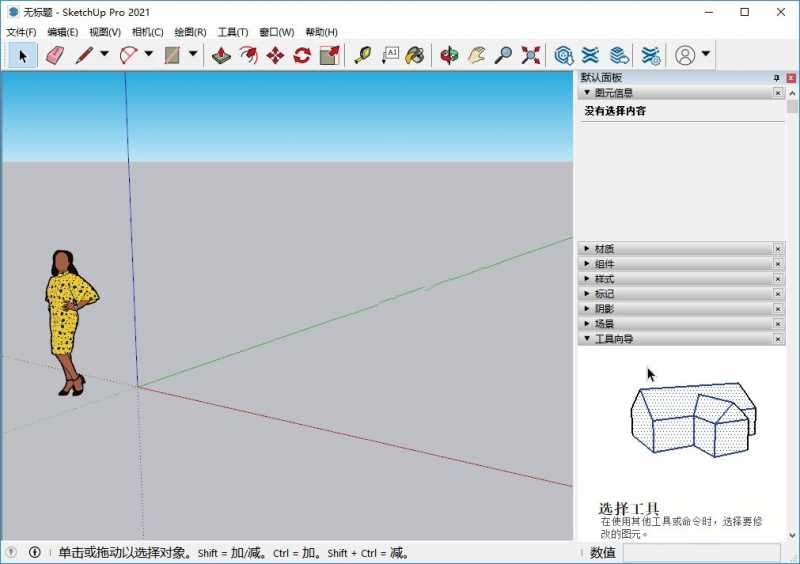Expand the 阴影 panel
Viewport: 800px width, 564px height.
coord(587,309)
